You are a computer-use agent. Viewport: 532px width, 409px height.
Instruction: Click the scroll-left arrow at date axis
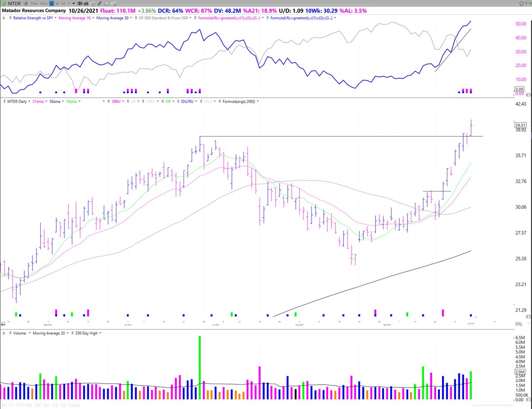point(3,325)
